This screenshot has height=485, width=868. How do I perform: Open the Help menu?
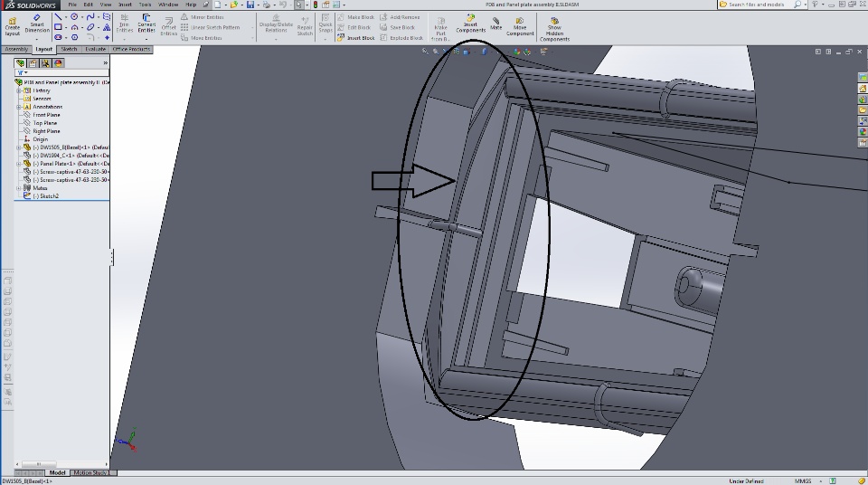pyautogui.click(x=191, y=5)
